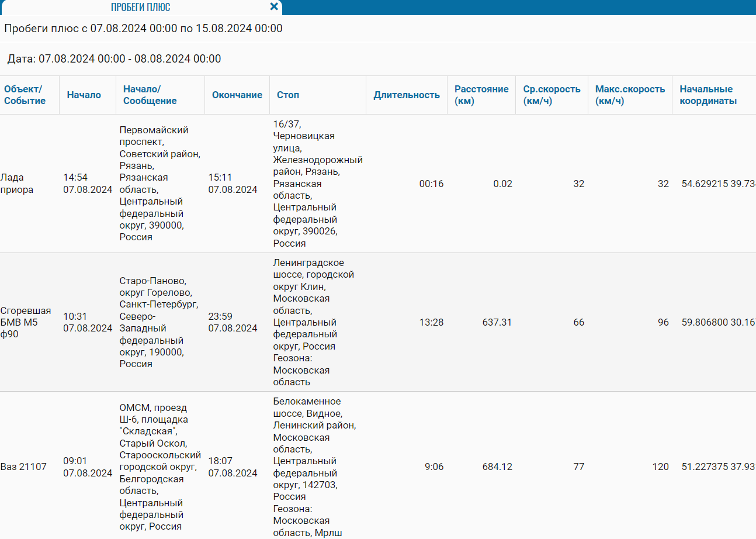This screenshot has width=756, height=539.
Task: Click the Макс.скорость (км/ч) column header
Action: [630, 95]
